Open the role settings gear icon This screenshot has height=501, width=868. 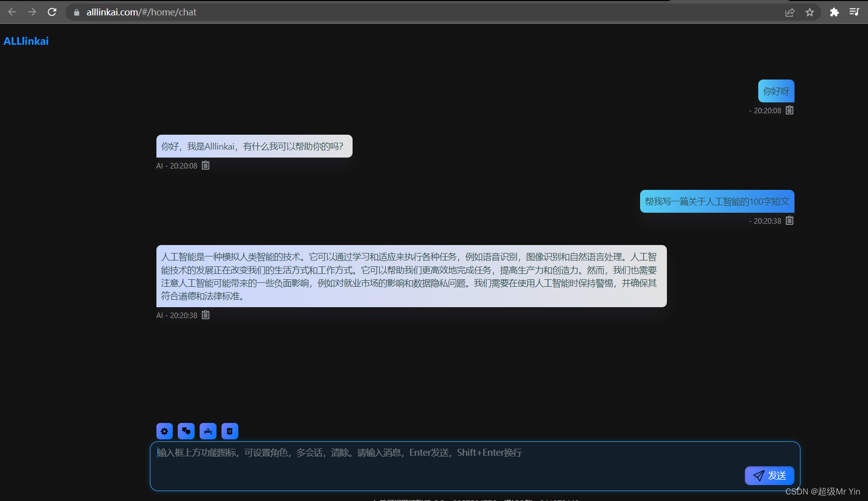(164, 431)
